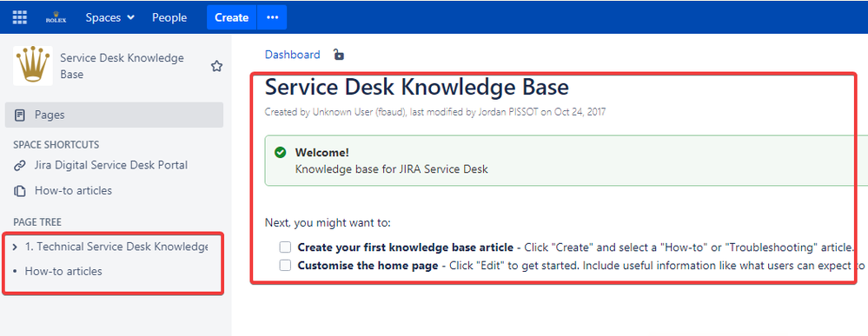Click the Pages document icon

coord(20,115)
